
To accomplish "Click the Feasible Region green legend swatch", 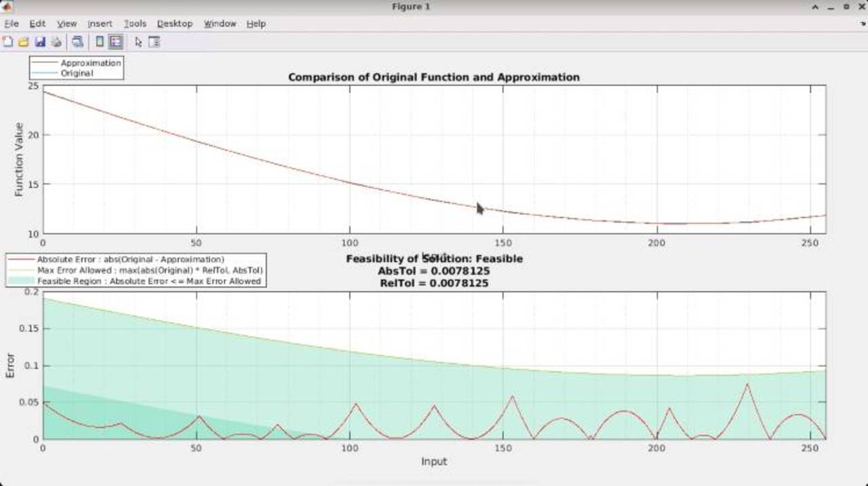I will point(22,281).
